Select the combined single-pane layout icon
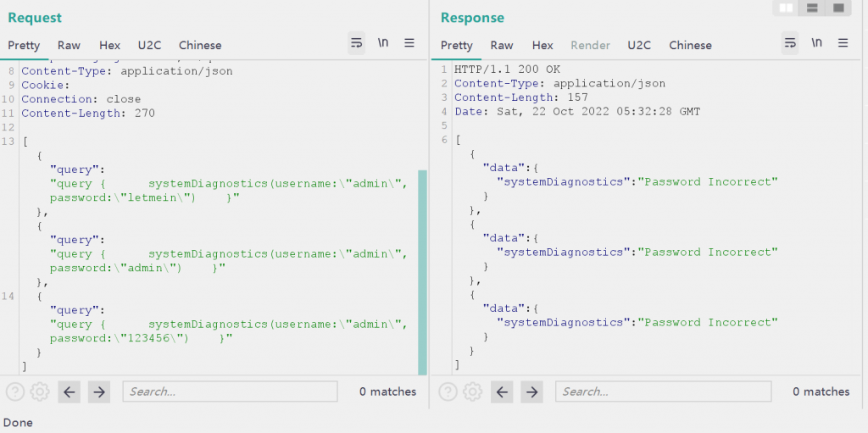The height and width of the screenshot is (433, 868). [x=837, y=8]
